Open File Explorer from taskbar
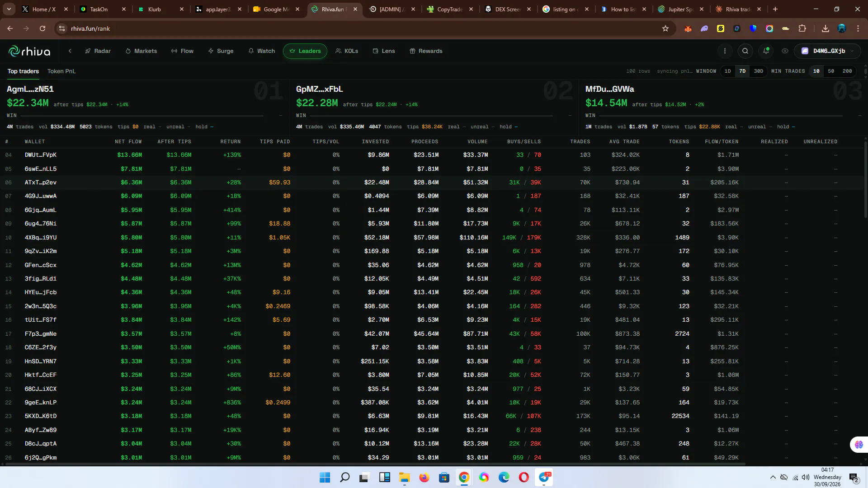868x488 pixels. pyautogui.click(x=404, y=477)
